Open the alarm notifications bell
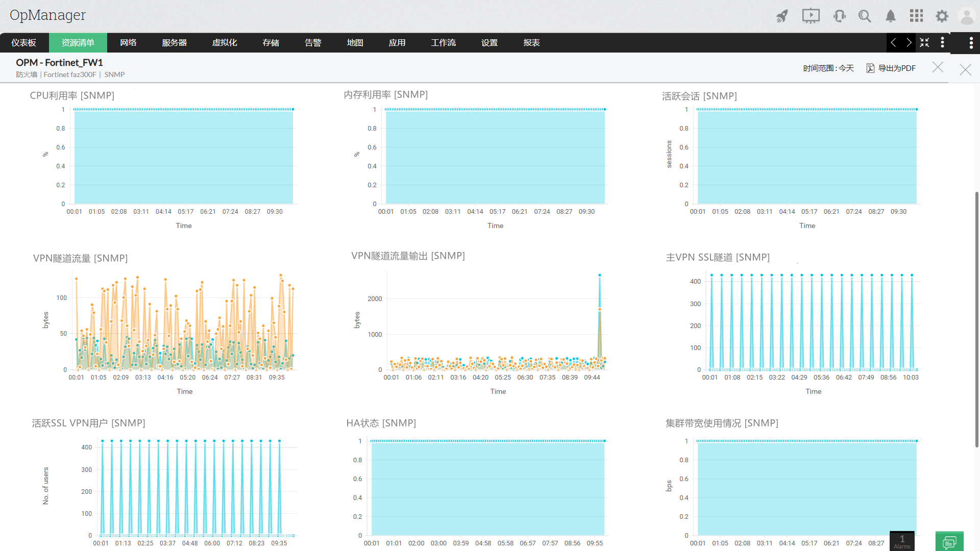 point(891,16)
